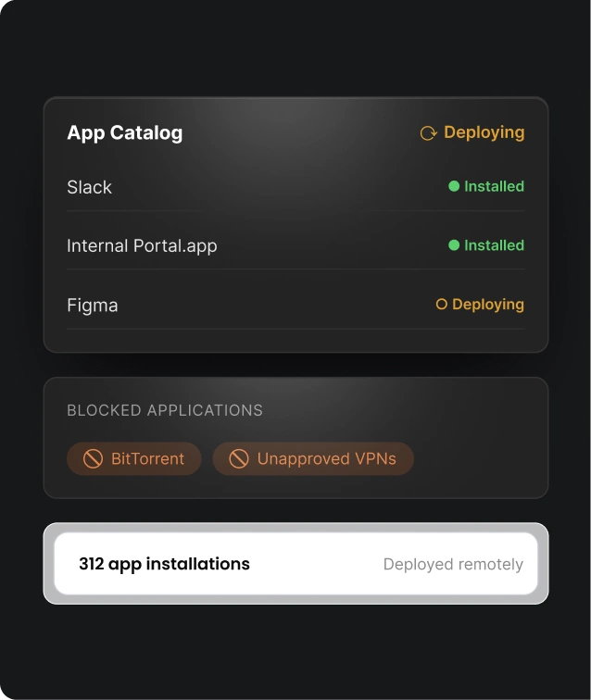Screen dimensions: 591x700
Task: Click Slack's Installed status label
Action: coord(494,186)
